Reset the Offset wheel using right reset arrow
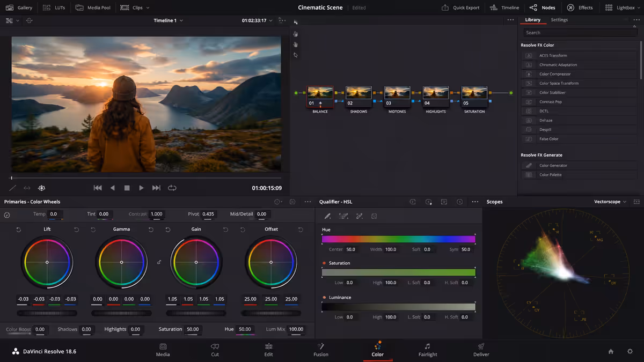 (301, 230)
